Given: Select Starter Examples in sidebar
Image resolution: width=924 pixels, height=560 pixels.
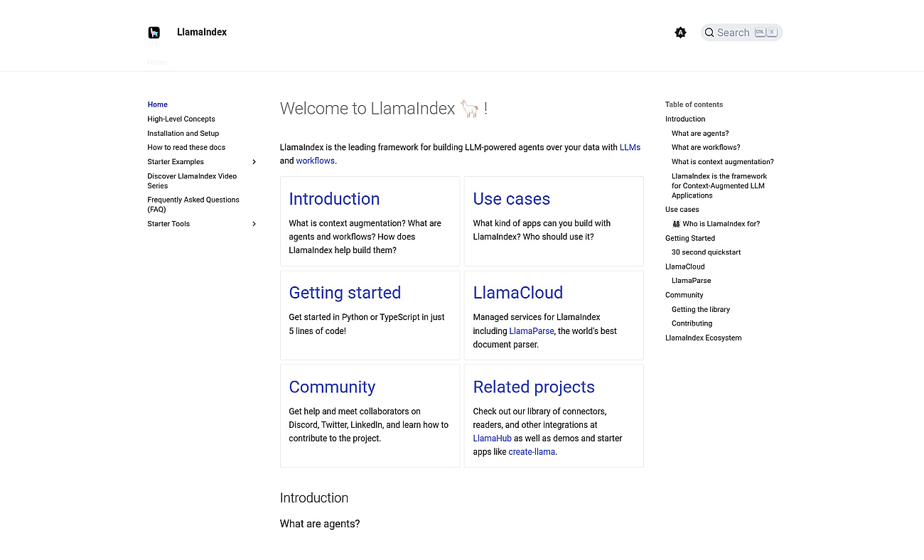Looking at the screenshot, I should point(176,162).
